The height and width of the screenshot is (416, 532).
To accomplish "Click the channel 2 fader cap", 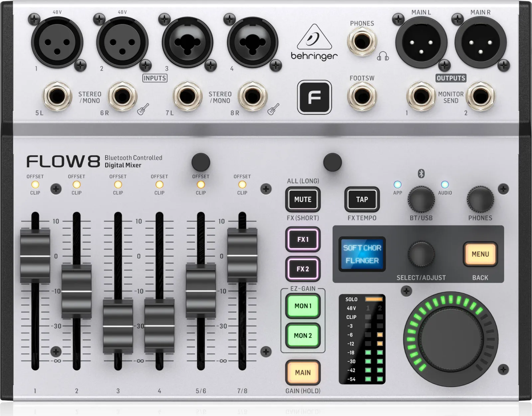I will 76,291.
